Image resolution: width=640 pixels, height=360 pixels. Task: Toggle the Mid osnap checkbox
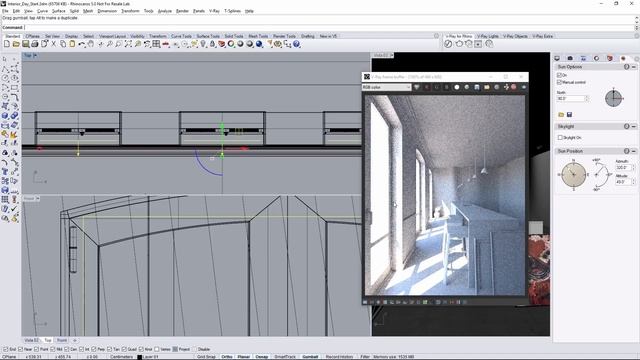pyautogui.click(x=53, y=349)
